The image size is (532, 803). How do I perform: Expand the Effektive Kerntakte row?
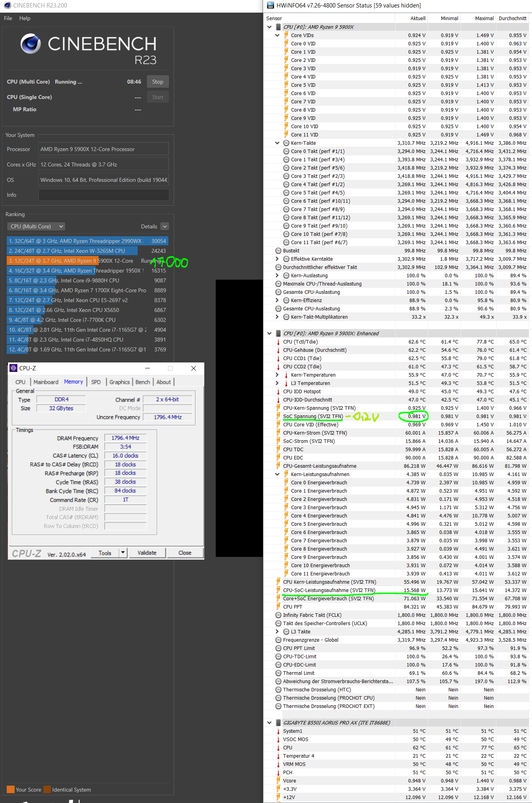tap(277, 259)
